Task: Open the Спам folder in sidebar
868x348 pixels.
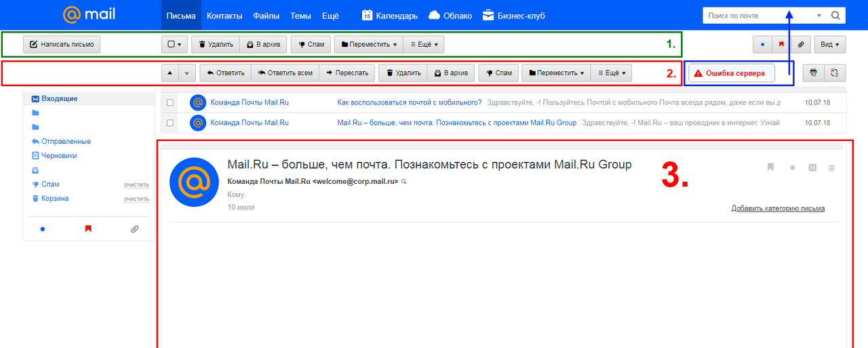Action: pos(50,185)
